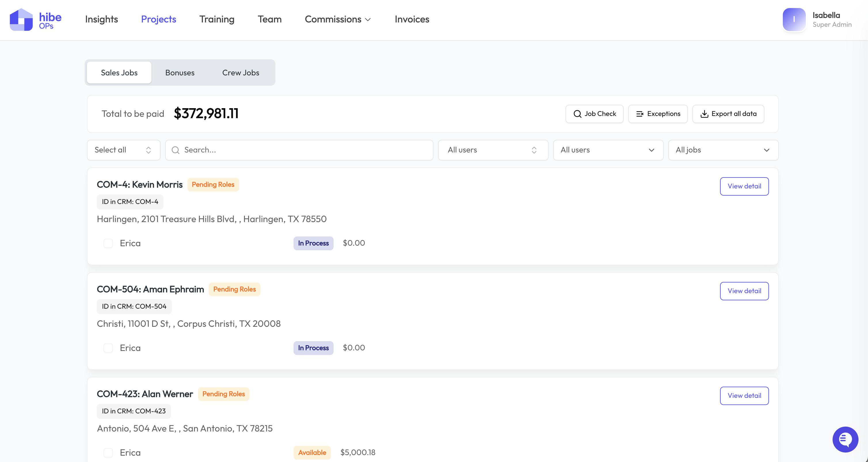Click the $372,981.11 total amount
This screenshot has height=462, width=868.
click(x=206, y=113)
